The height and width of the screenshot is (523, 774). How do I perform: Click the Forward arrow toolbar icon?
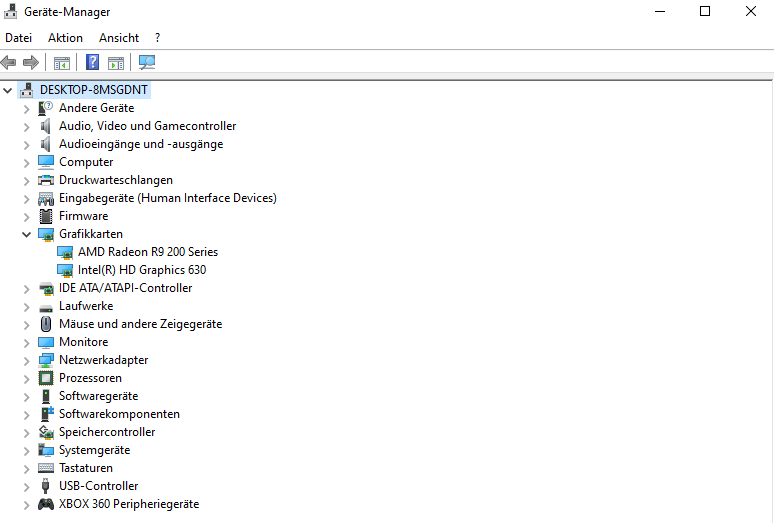pos(31,62)
